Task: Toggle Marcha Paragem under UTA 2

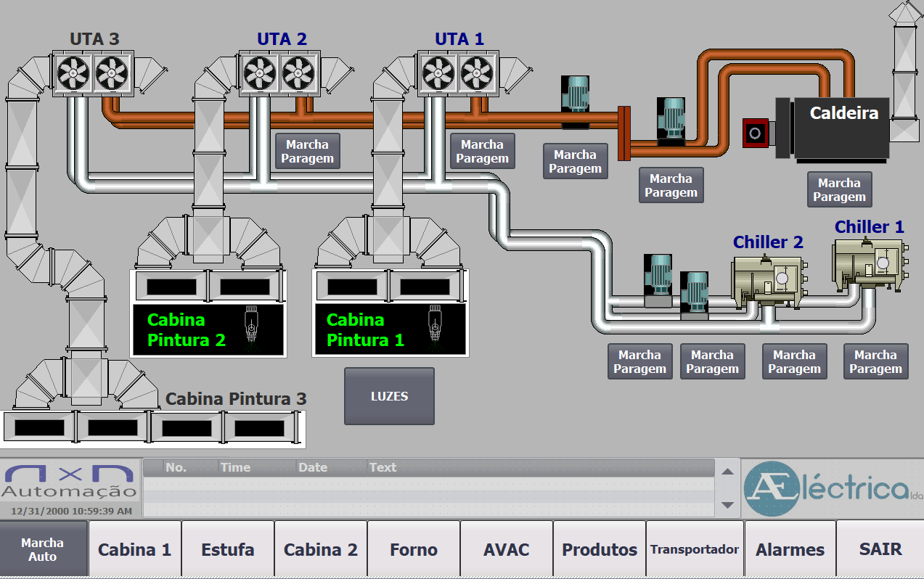Action: (308, 152)
